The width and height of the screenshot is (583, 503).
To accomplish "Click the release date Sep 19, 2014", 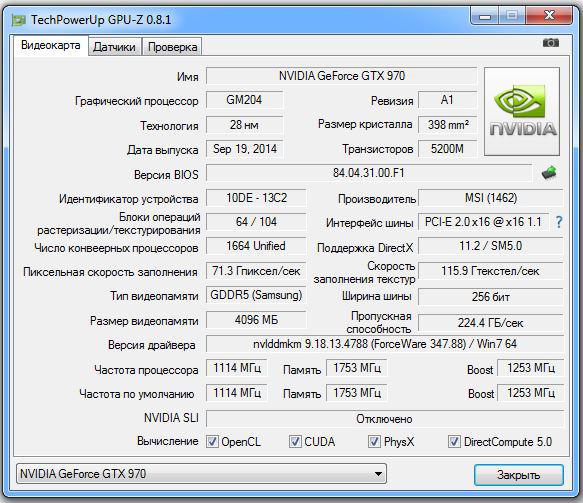I will [245, 149].
